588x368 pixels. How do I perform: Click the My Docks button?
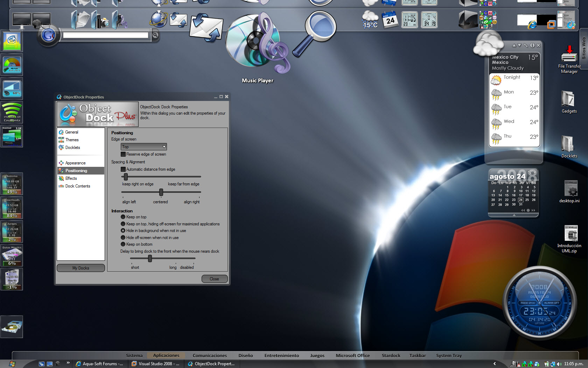[x=81, y=268]
